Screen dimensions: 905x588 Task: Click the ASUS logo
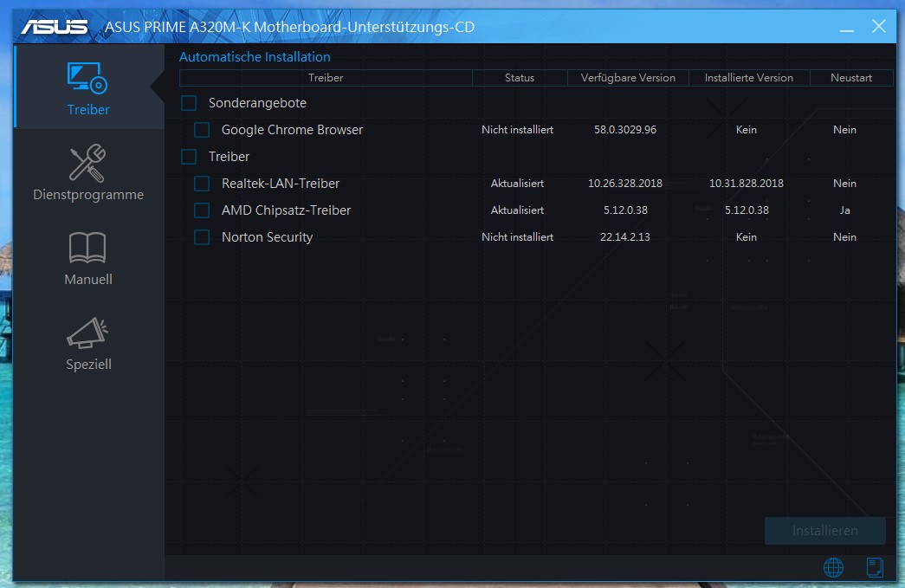pyautogui.click(x=55, y=27)
